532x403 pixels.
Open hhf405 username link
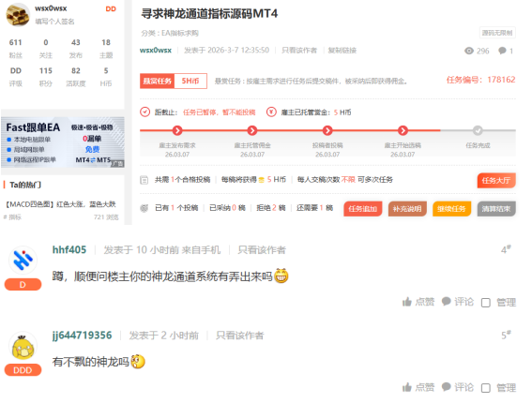point(69,250)
